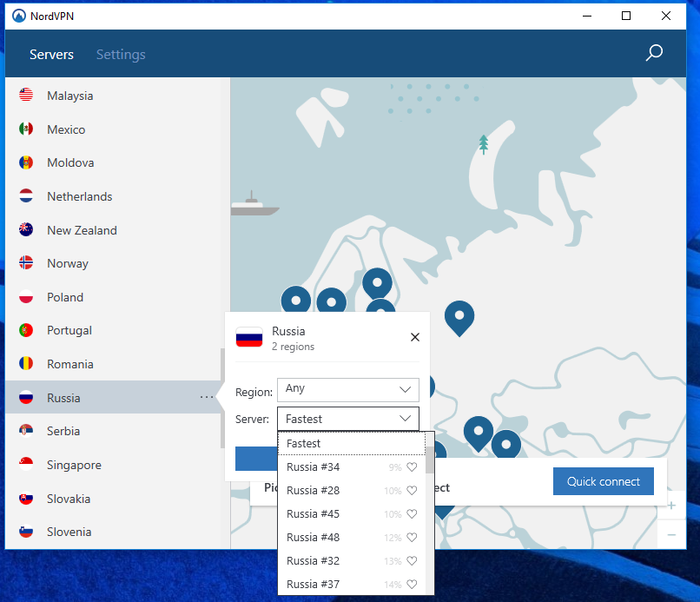Screen dimensions: 700x602
Task: Select Slovenia in country list
Action: point(114,532)
